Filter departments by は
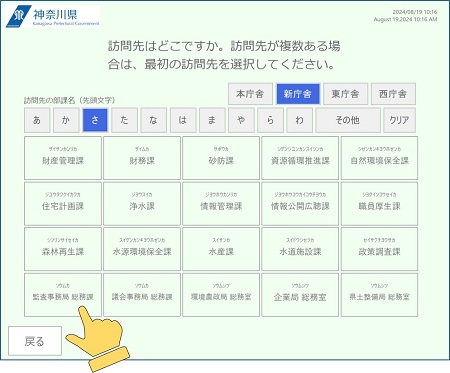450x373 pixels. pyautogui.click(x=183, y=120)
